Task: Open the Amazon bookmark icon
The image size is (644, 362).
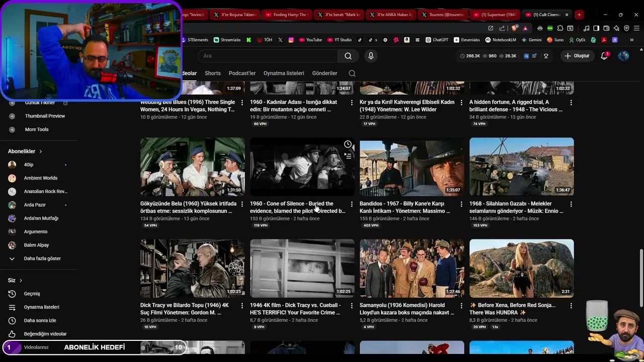Action: (x=407, y=40)
